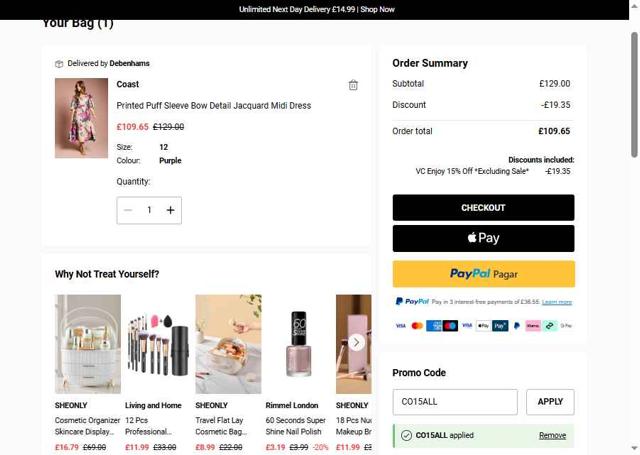
Task: Click the APPLY promo code button
Action: pos(550,402)
